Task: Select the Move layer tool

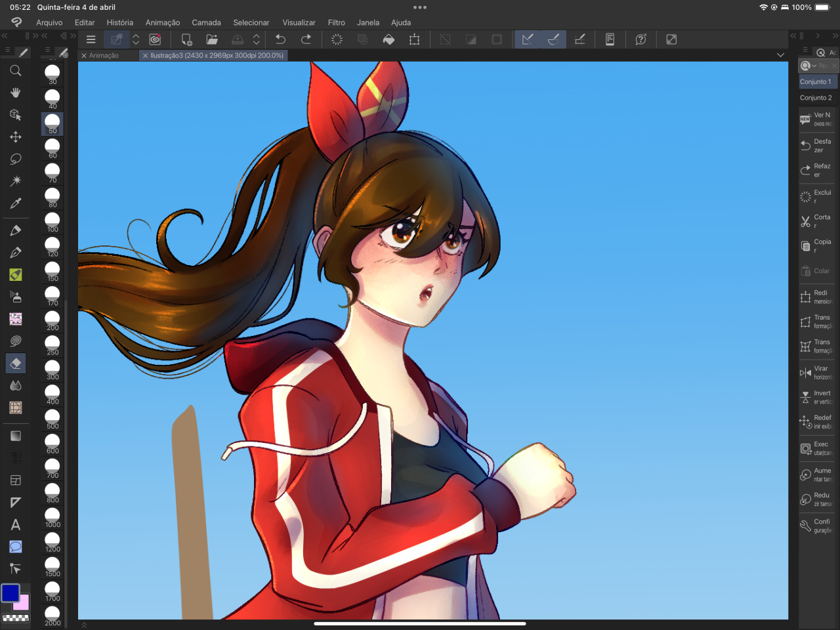Action: click(x=16, y=136)
